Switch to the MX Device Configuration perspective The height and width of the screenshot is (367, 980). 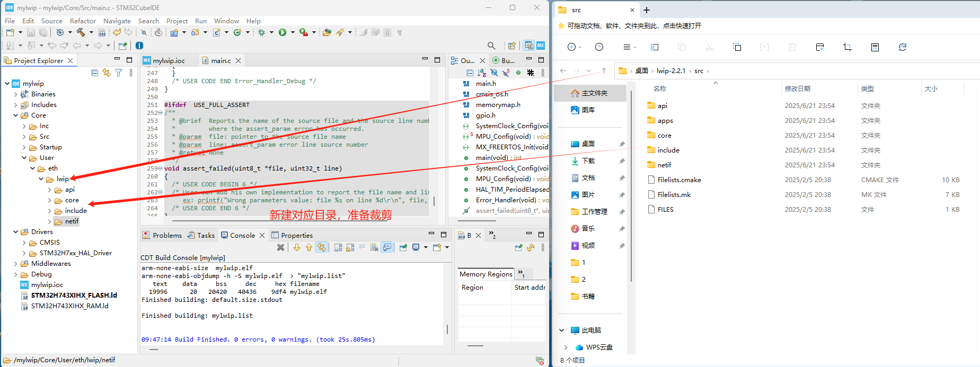541,46
